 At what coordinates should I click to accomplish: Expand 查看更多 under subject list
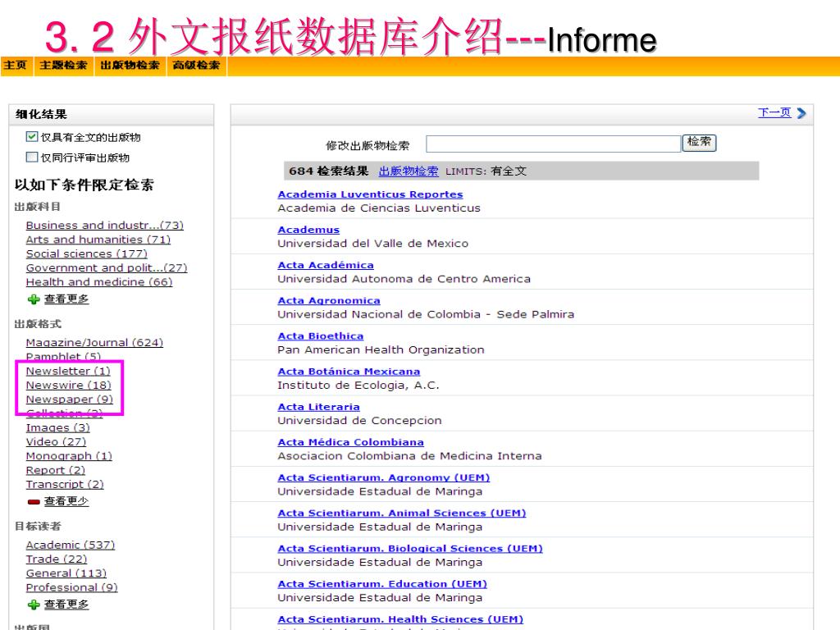pyautogui.click(x=66, y=299)
